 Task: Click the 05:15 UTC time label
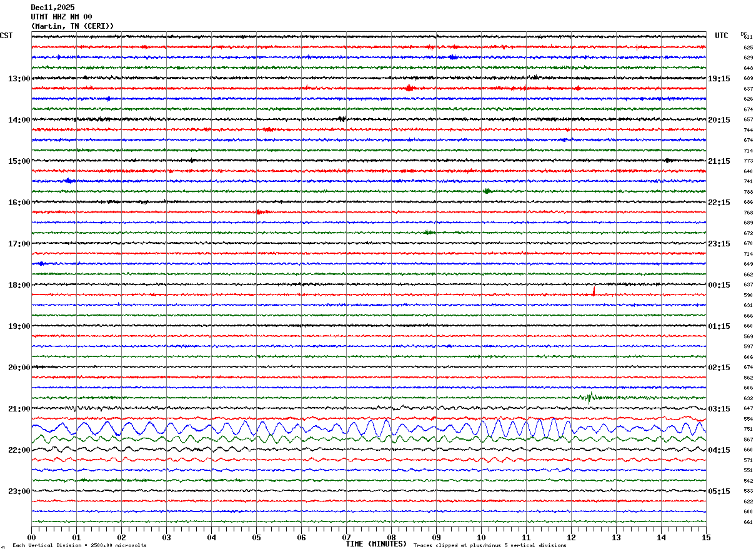[719, 491]
